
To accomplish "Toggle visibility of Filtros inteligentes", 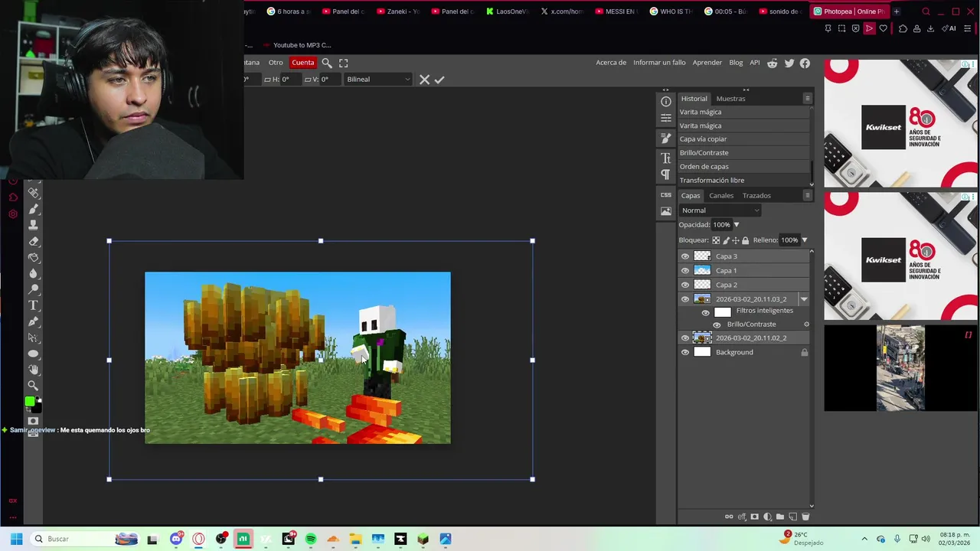I will pos(705,312).
